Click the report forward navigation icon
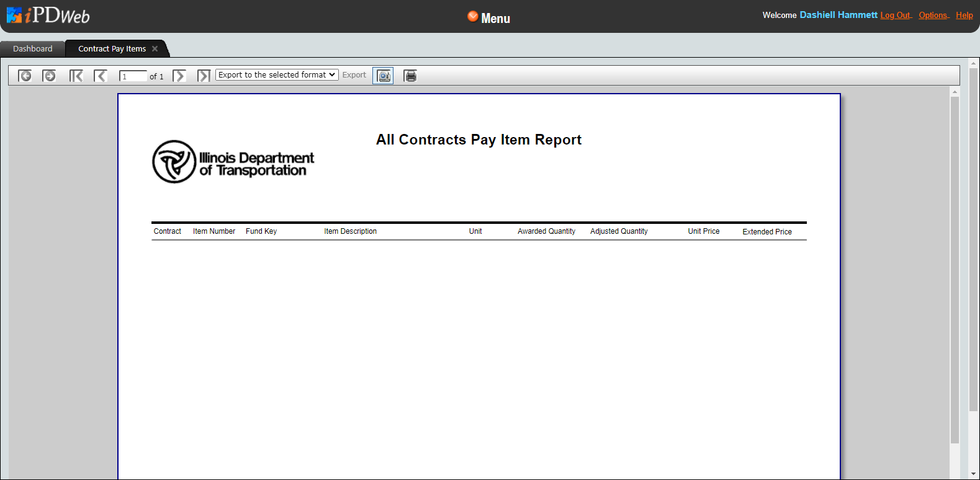Viewport: 980px width, 480px height. (49, 76)
